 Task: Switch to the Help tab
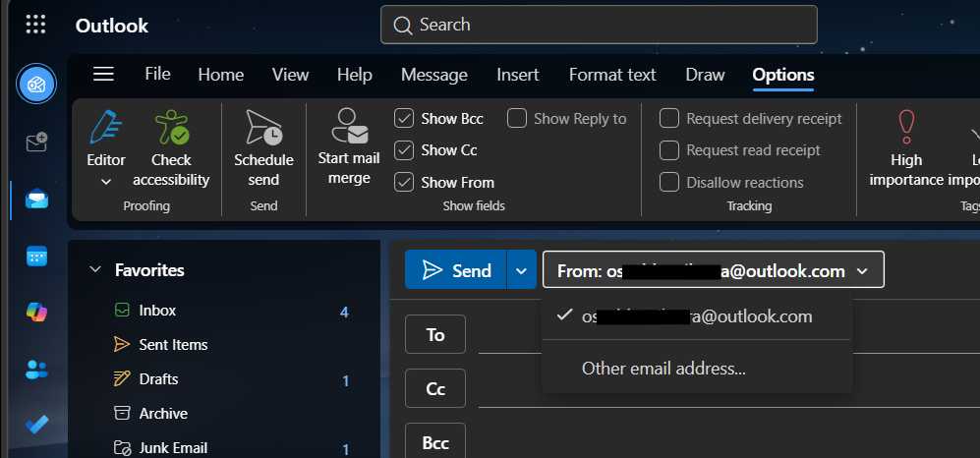click(355, 75)
